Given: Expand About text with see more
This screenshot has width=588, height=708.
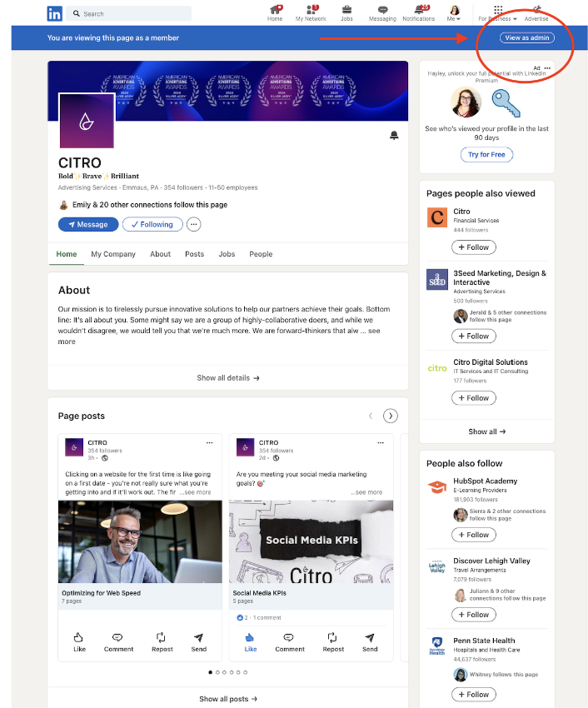Looking at the screenshot, I should tap(375, 331).
